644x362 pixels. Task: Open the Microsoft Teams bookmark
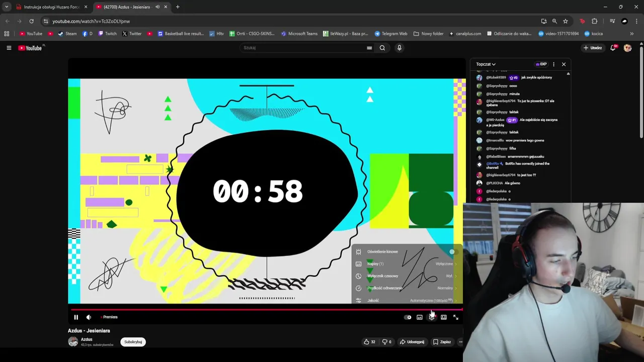(299, 34)
